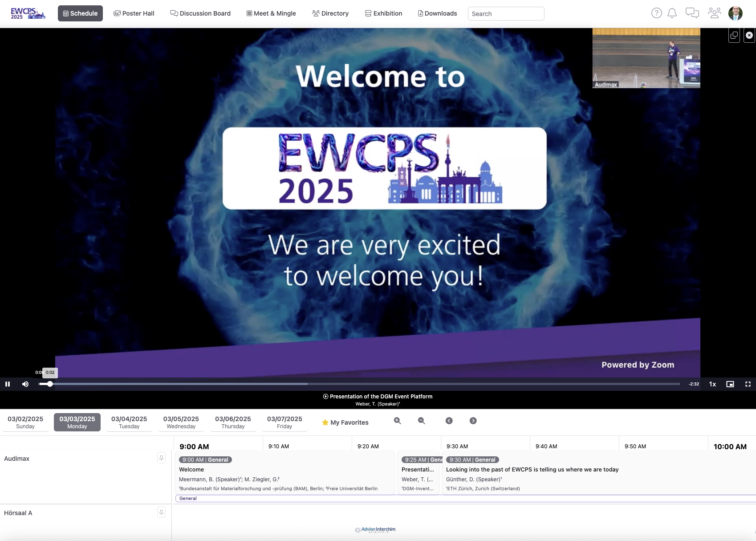Viewport: 756px width, 541px height.
Task: Show My Favorites sessions
Action: pos(345,422)
